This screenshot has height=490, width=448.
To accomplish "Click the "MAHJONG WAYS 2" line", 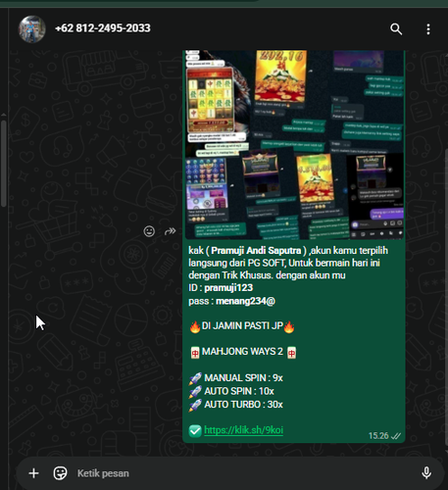I will [243, 352].
